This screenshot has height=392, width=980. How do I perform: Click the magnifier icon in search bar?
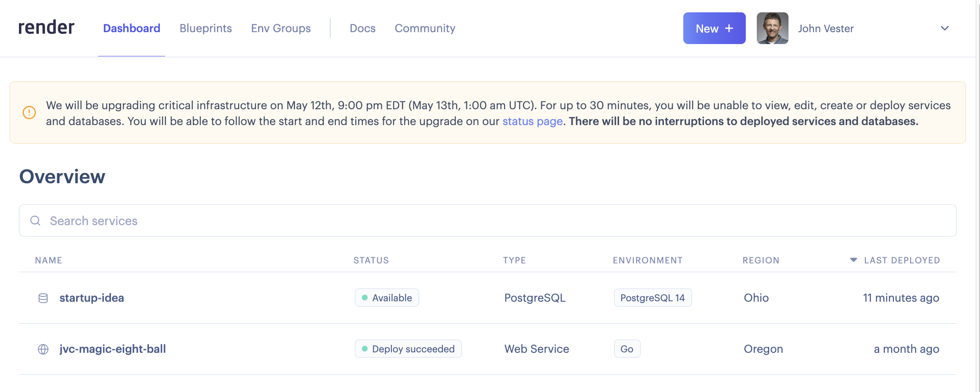[x=35, y=221]
